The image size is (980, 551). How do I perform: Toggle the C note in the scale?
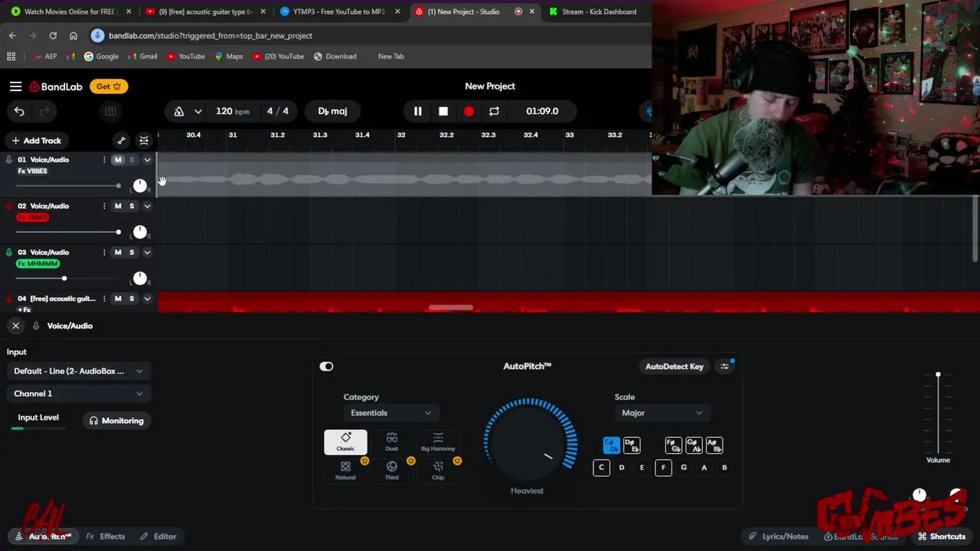601,468
